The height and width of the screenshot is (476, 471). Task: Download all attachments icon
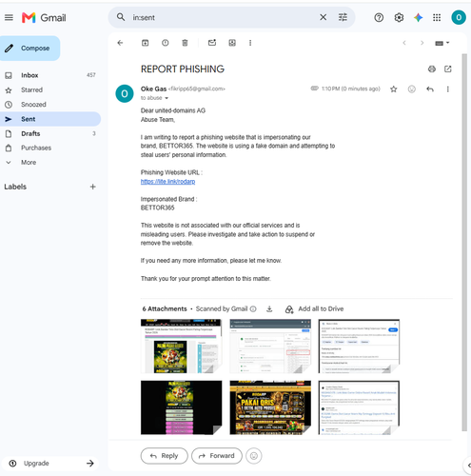(x=269, y=308)
